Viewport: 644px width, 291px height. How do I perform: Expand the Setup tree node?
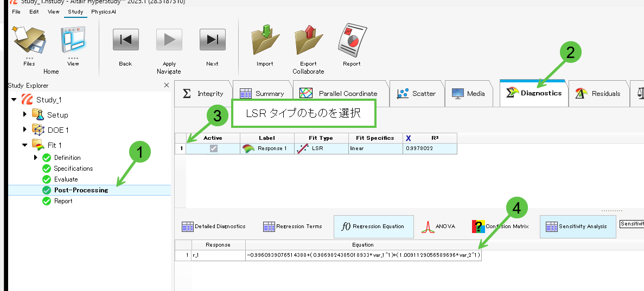24,114
